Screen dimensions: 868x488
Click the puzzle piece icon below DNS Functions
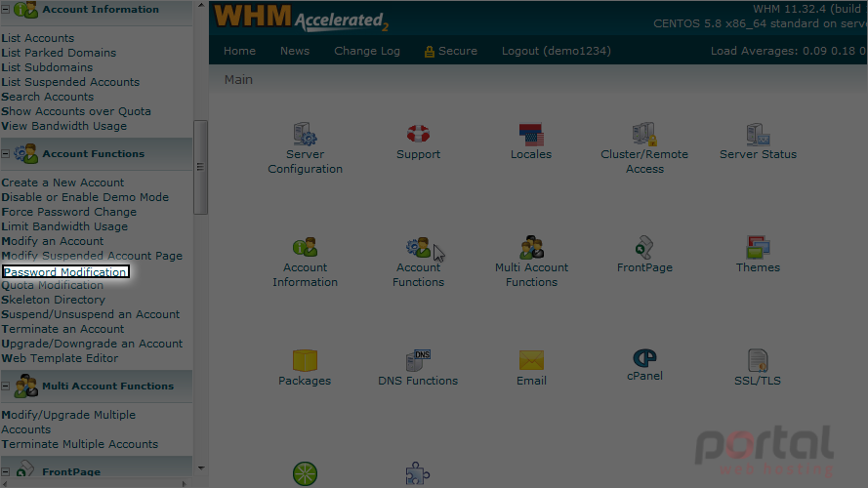(418, 473)
